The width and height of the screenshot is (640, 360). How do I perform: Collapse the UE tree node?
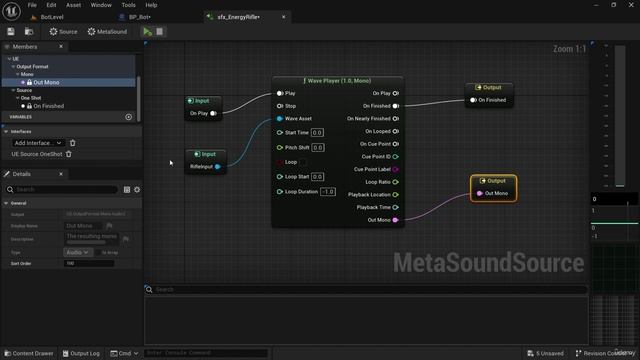[9, 59]
